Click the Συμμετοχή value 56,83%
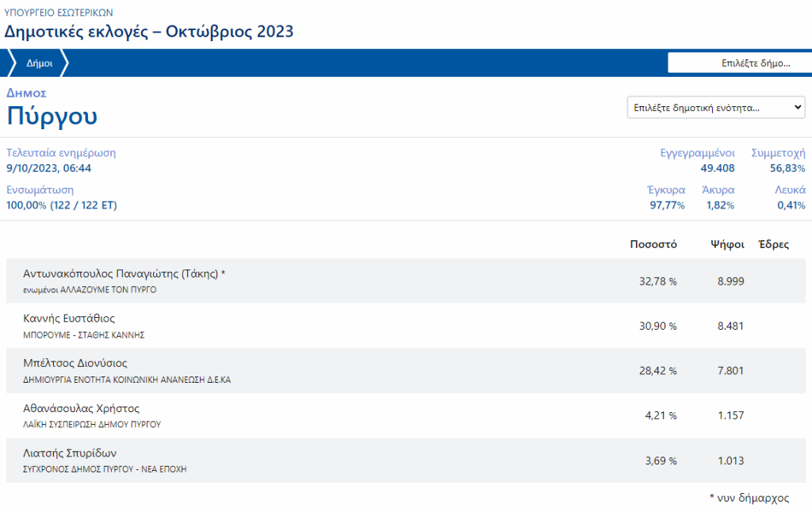This screenshot has width=812, height=512. [x=787, y=168]
